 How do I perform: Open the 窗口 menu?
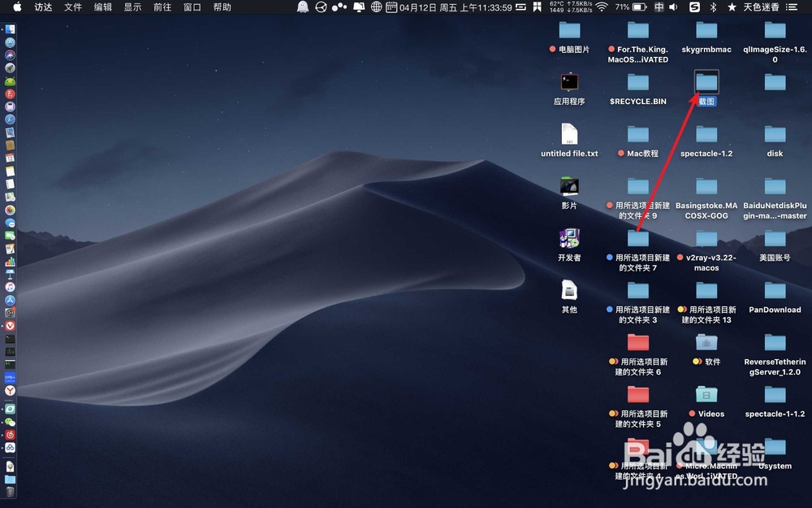tap(192, 7)
